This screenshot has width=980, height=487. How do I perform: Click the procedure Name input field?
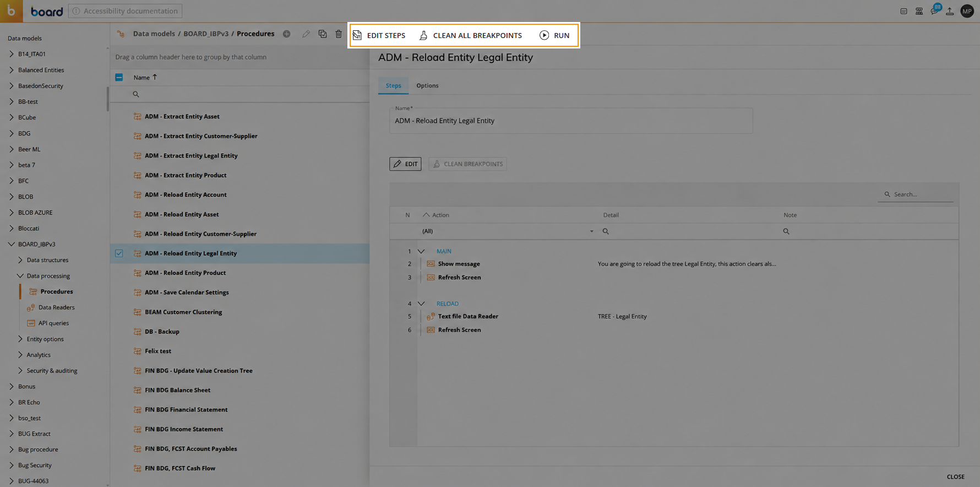[x=571, y=121]
